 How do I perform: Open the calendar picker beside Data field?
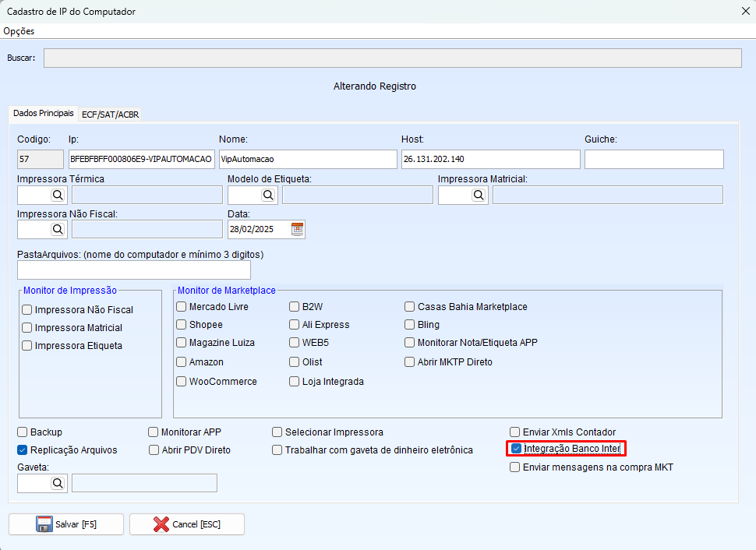297,229
